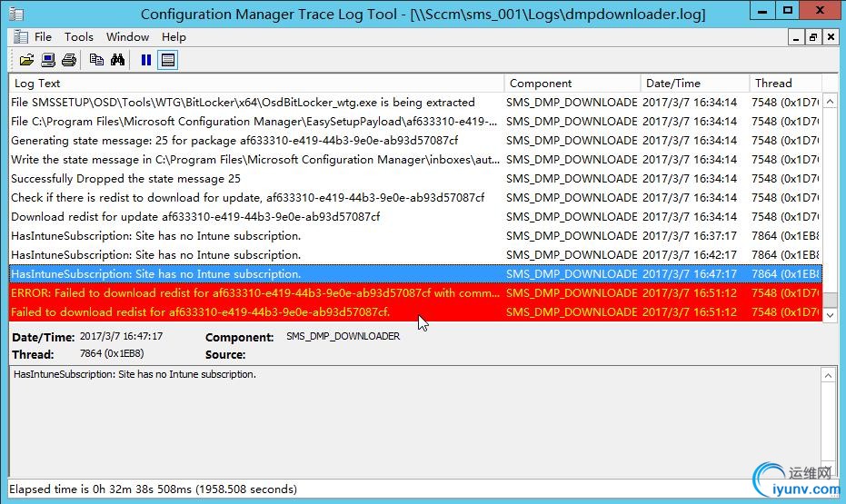
Task: Click inside the log details text box
Action: [x=414, y=420]
